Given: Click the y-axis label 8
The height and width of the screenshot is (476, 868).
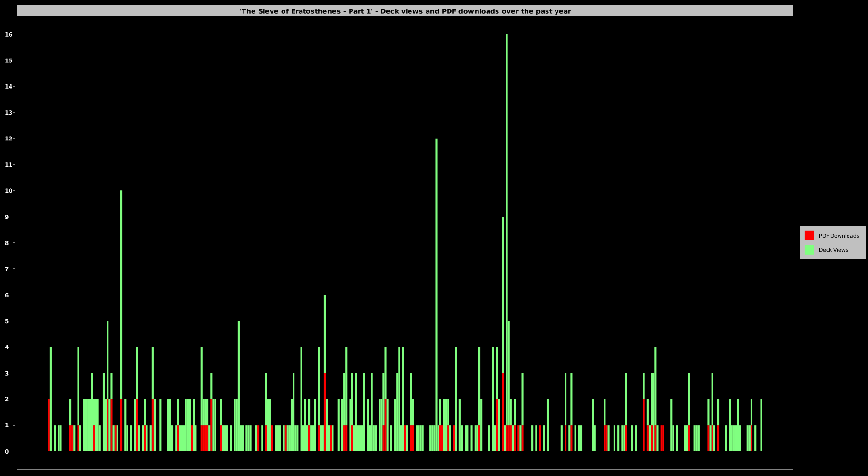Looking at the screenshot, I should 7,243.
